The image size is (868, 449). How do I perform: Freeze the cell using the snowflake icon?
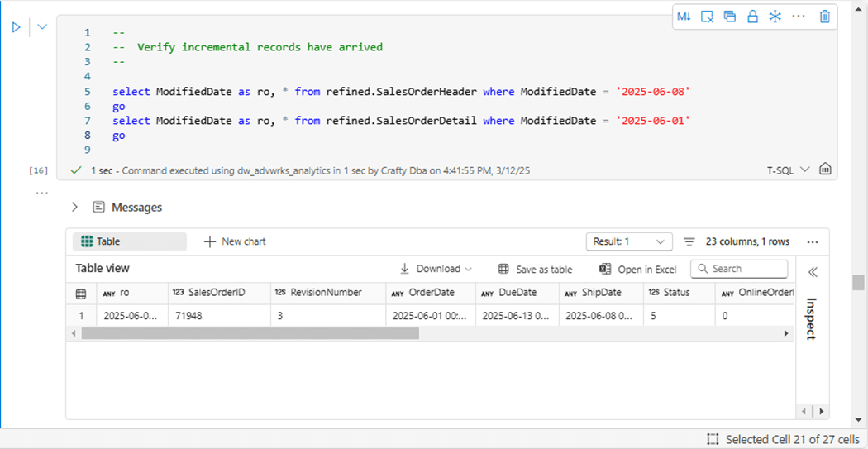point(775,17)
